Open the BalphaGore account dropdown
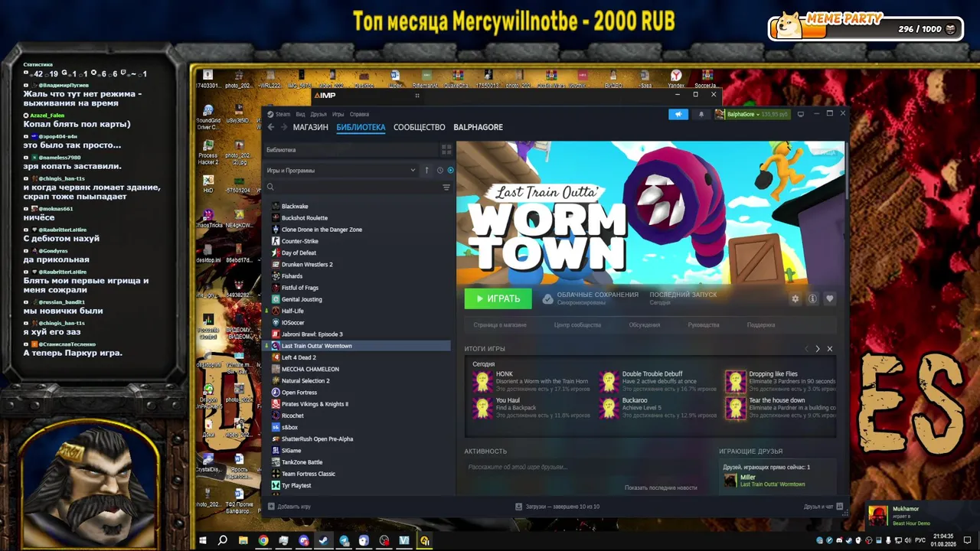Viewport: 980px width, 551px height. click(x=751, y=114)
